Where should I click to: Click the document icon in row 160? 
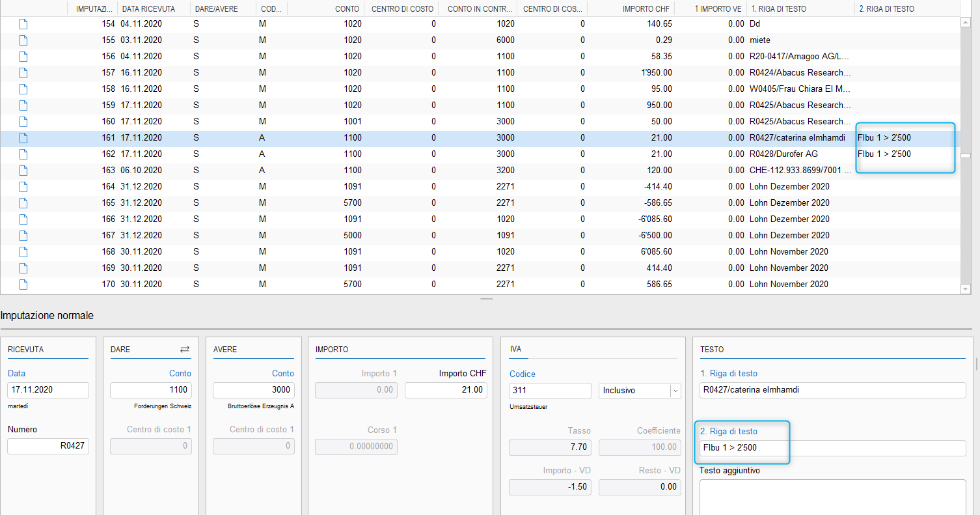click(23, 121)
